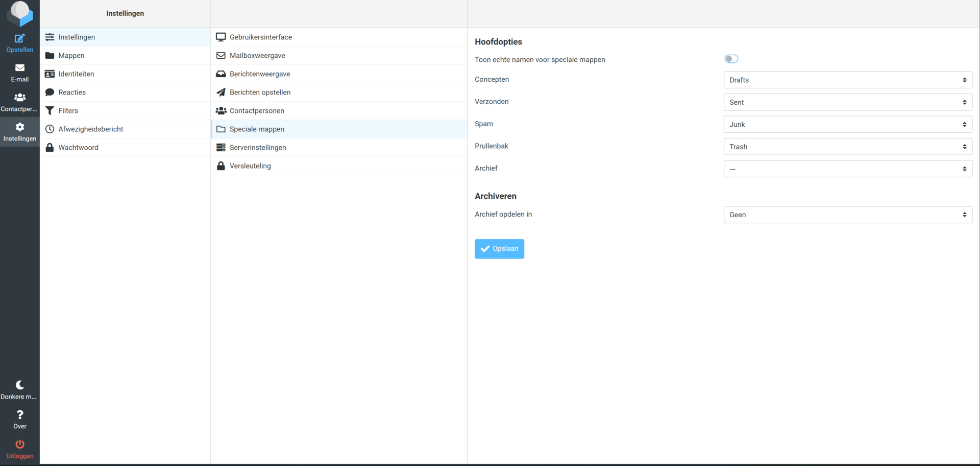Open the Filters settings menu item
The height and width of the screenshot is (466, 980).
pos(125,111)
